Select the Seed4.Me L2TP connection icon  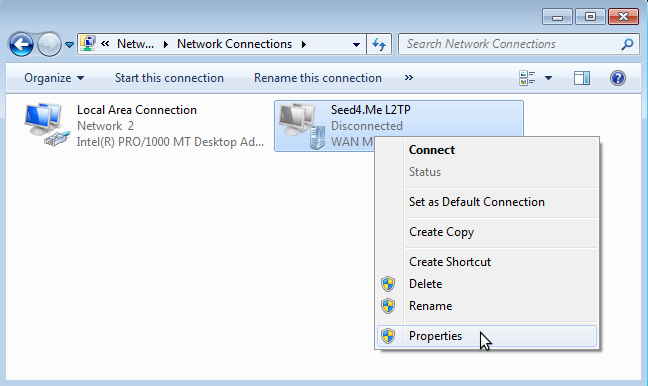coord(302,126)
